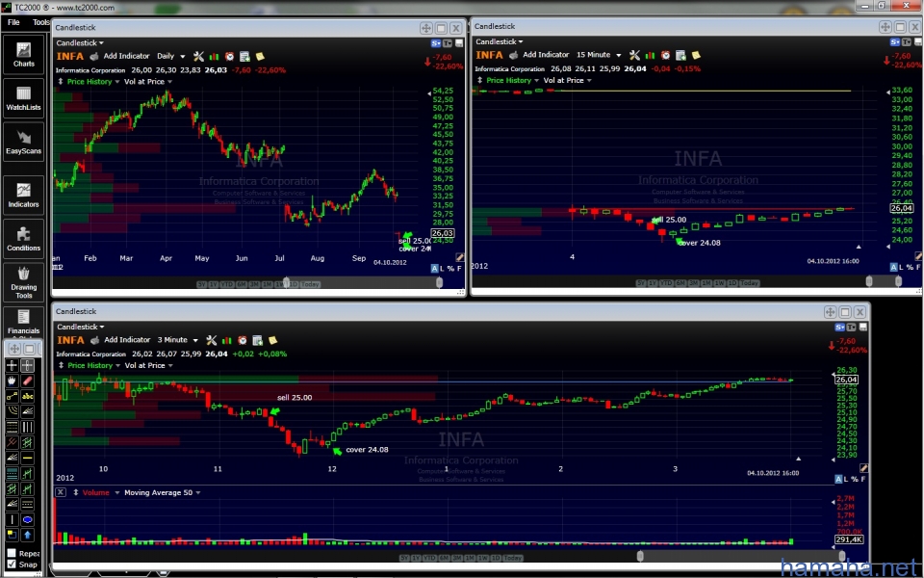Enable the Repeat checkbox in drawing tools
Screen dimensions: 924x578
[12, 553]
